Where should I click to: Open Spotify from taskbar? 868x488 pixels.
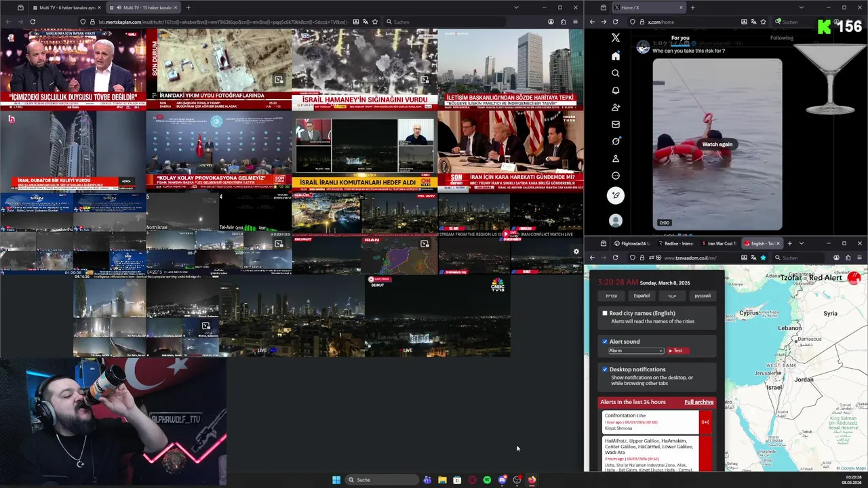[487, 480]
